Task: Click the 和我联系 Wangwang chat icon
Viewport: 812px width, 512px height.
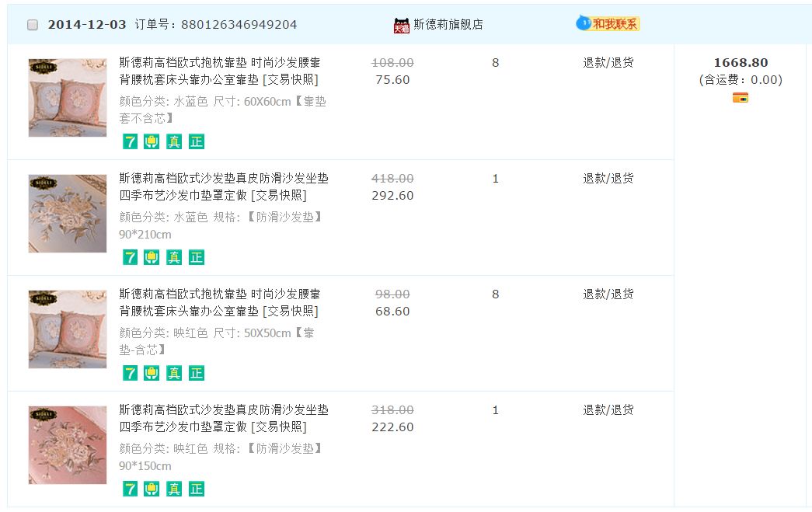Action: [x=608, y=24]
